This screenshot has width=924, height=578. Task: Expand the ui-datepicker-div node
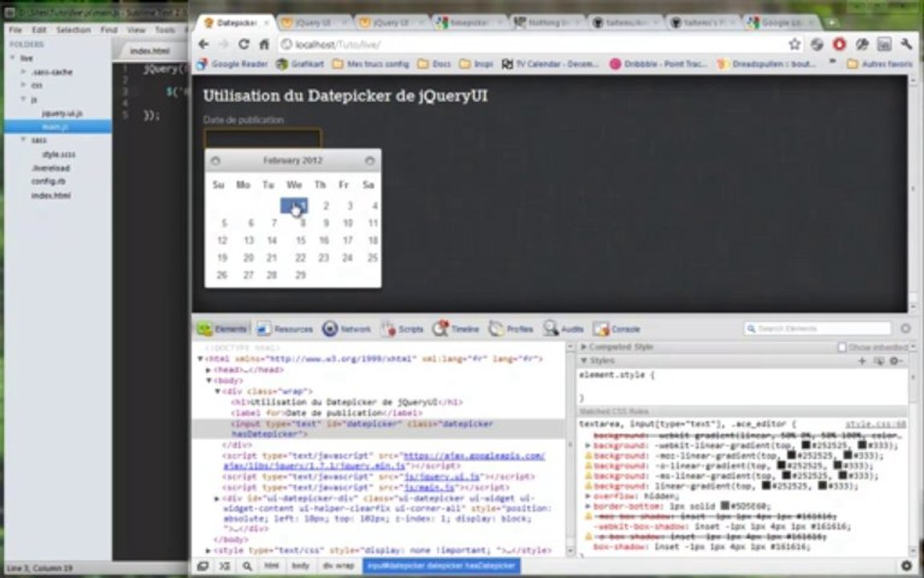click(x=217, y=499)
